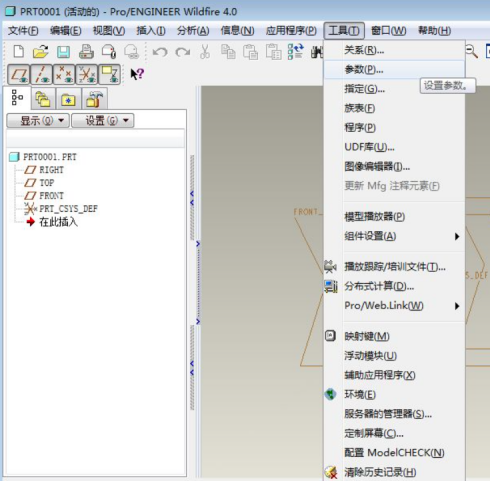This screenshot has height=482, width=490.
Task: Open the 显示(O) dropdown
Action: click(38, 120)
